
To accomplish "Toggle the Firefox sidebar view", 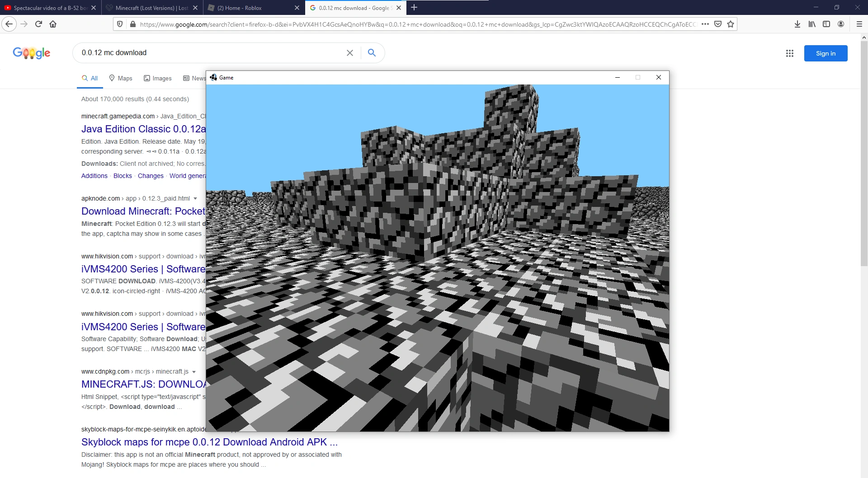I will (x=826, y=24).
